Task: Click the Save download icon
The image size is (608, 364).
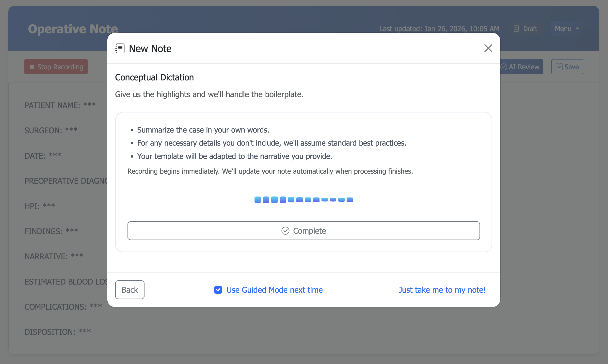Action: [559, 67]
